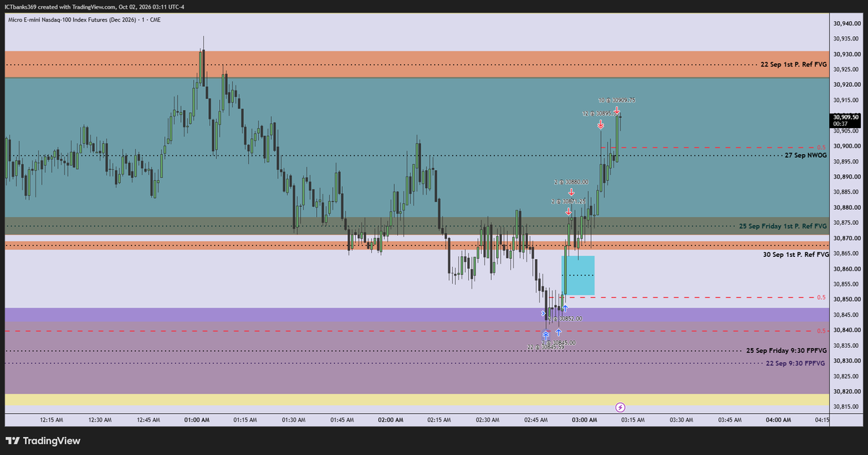Click the 04:00 AM time axis label

(x=778, y=420)
